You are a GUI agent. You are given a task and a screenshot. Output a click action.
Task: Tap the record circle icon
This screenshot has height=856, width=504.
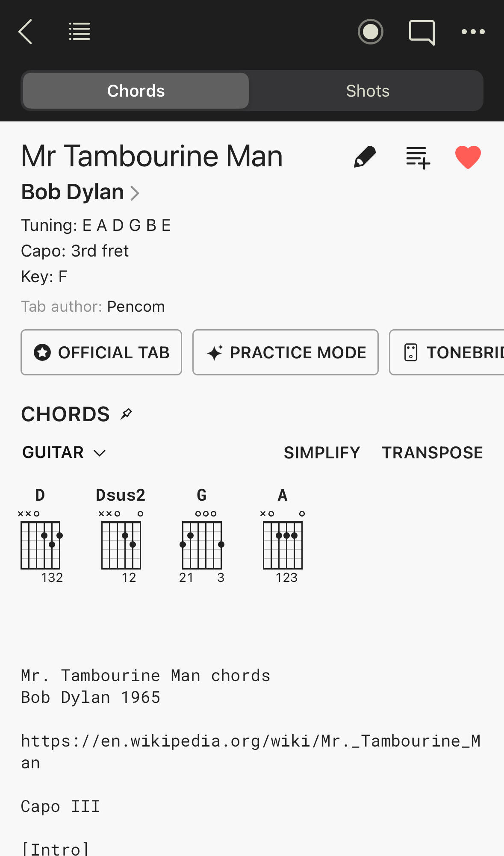pyautogui.click(x=370, y=32)
